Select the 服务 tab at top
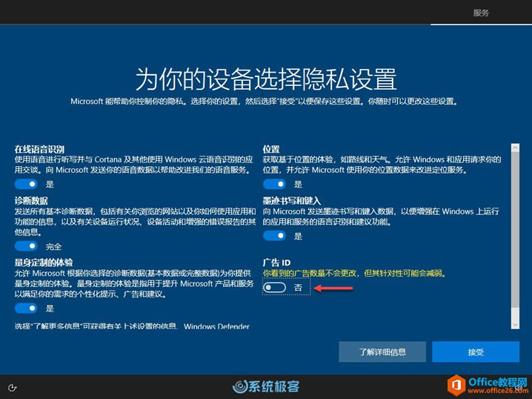The width and height of the screenshot is (532, 399). (481, 13)
